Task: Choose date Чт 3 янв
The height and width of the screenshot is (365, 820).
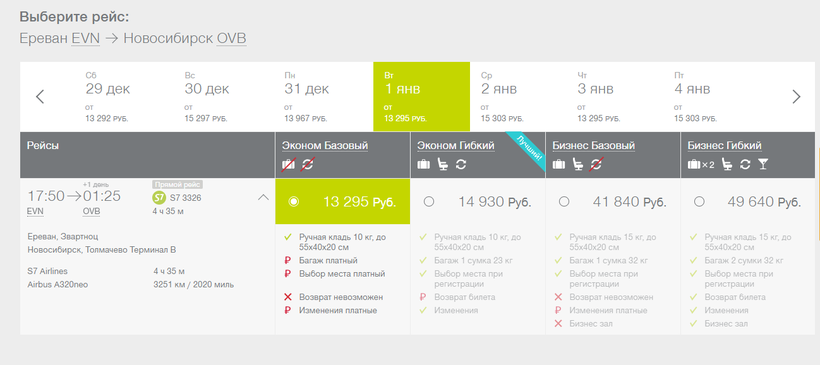Action: (599, 97)
